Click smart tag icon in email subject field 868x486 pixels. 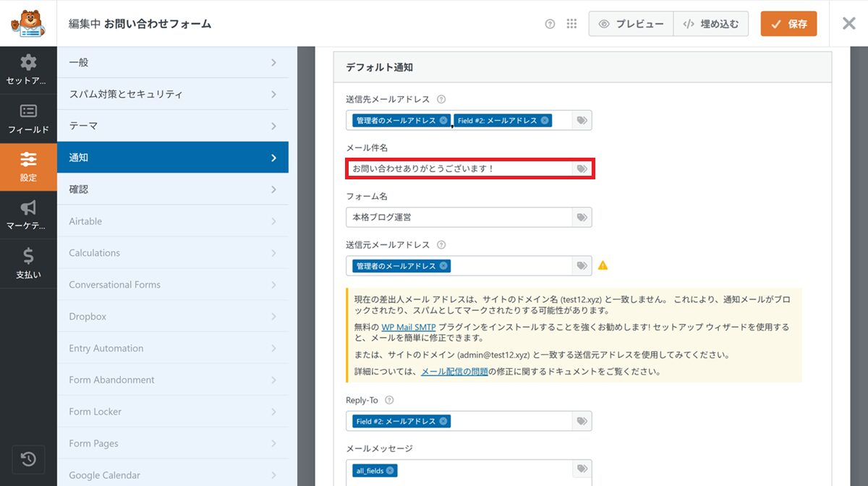click(582, 169)
